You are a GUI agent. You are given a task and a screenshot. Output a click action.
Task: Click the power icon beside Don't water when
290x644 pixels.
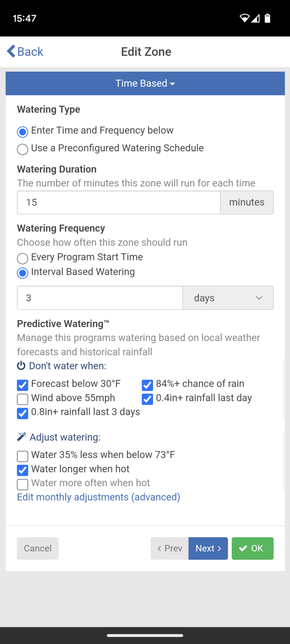[x=21, y=366]
